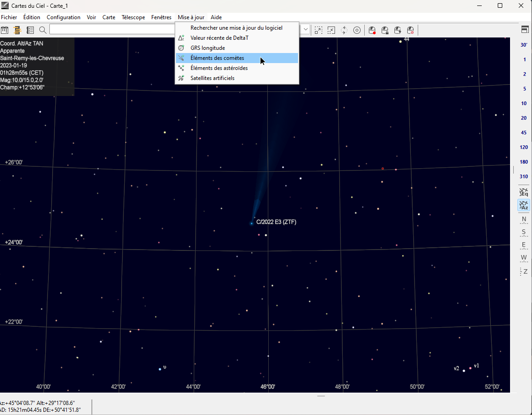Image resolution: width=532 pixels, height=415 pixels.
Task: Open the Édition menu
Action: 32,17
